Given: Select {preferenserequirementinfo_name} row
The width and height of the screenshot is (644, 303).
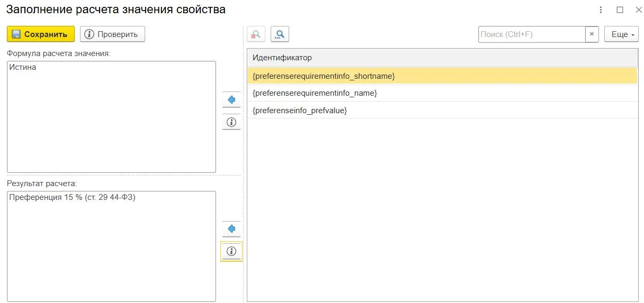Looking at the screenshot, I should tap(442, 93).
